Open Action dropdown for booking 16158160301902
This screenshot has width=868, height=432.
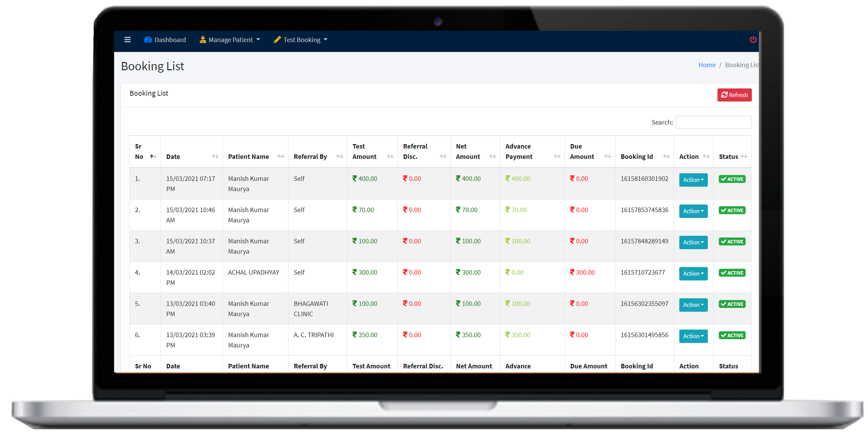(x=693, y=180)
